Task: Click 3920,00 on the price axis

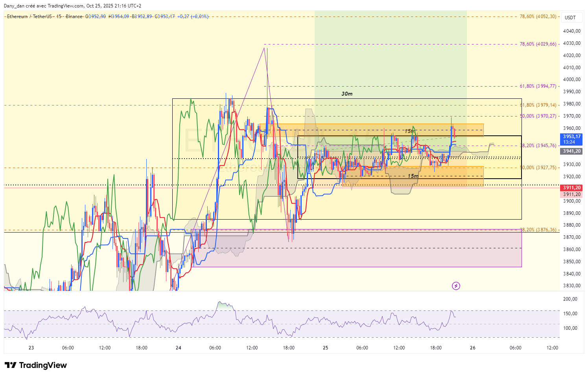Action: (572, 177)
